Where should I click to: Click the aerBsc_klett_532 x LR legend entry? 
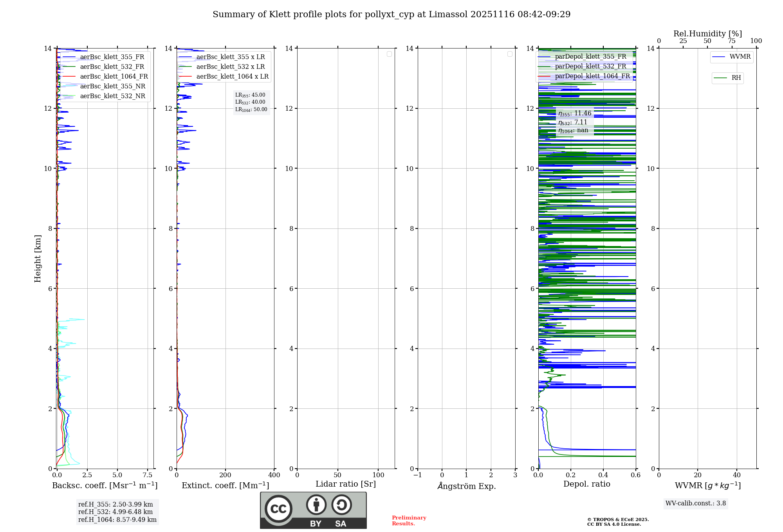tap(230, 67)
